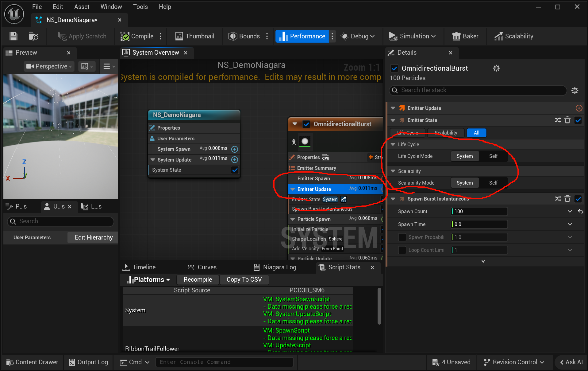The width and height of the screenshot is (588, 371).
Task: Open stack view options gear icon
Action: [x=575, y=90]
